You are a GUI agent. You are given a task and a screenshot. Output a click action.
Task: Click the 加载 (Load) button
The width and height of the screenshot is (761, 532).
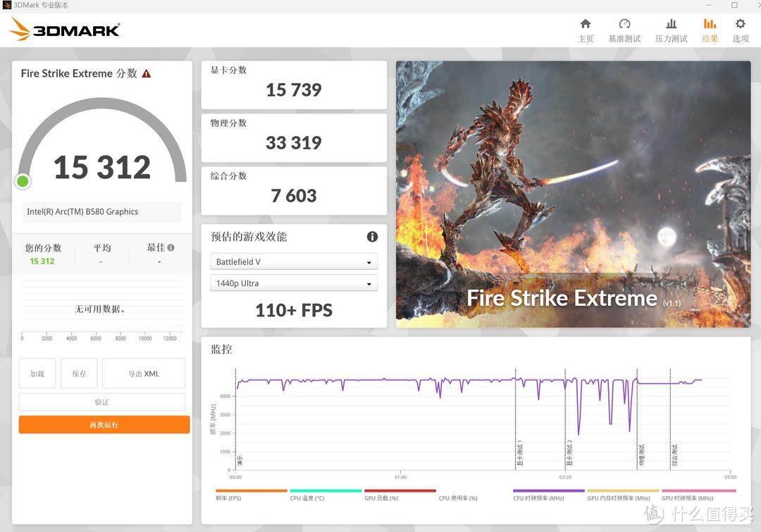37,373
